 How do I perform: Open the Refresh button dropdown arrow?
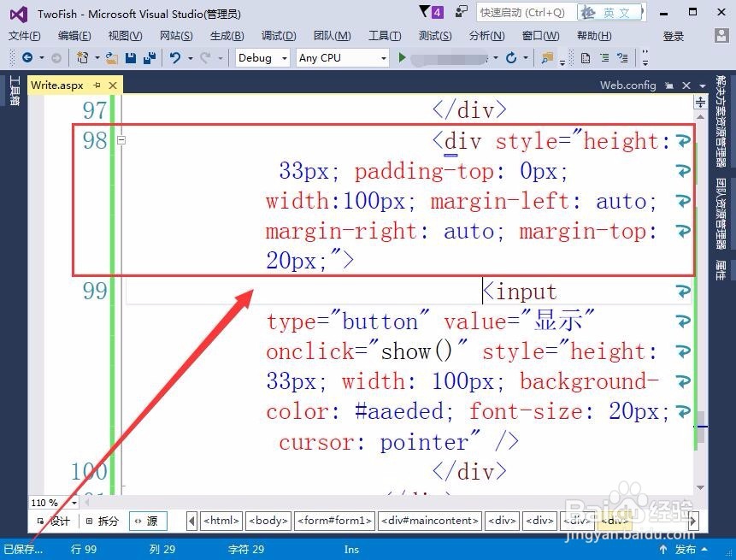coord(526,58)
